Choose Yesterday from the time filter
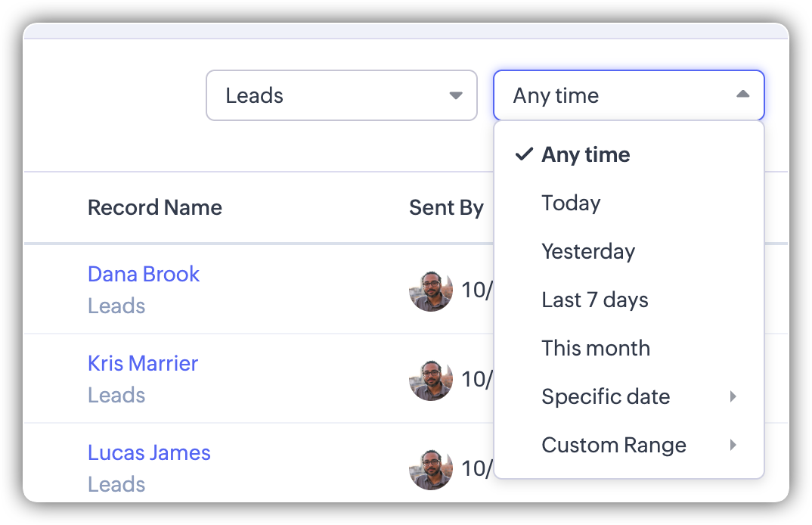Viewport: 812px width, 525px height. click(588, 252)
